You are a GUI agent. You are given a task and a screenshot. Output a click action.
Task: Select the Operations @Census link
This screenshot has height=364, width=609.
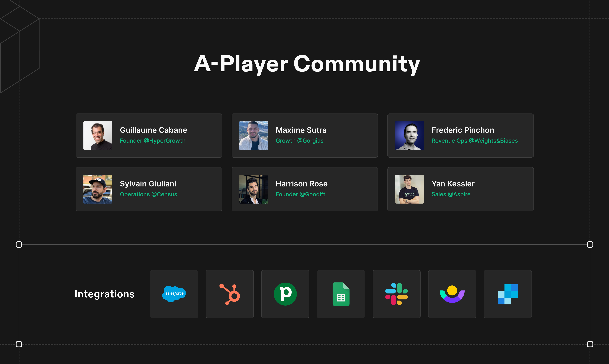coord(148,194)
